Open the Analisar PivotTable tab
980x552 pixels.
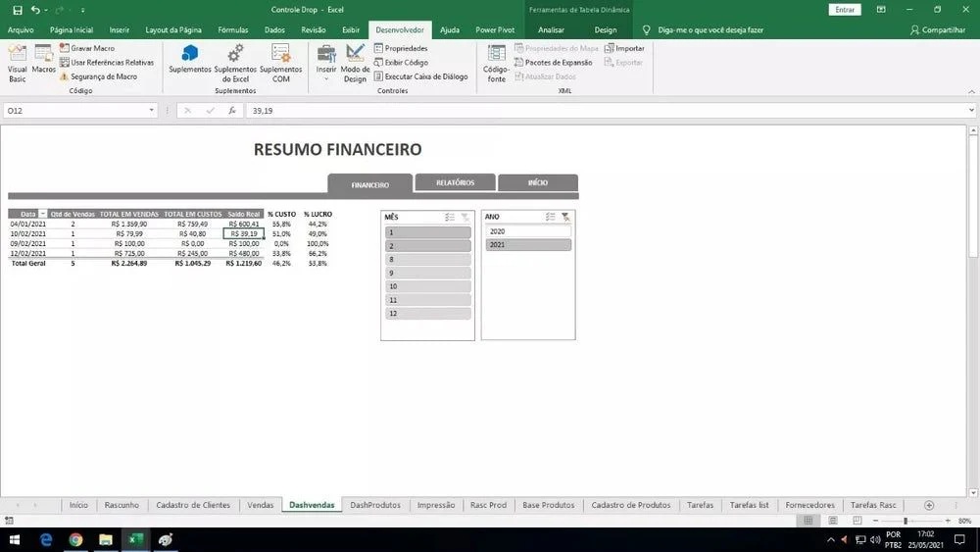551,30
